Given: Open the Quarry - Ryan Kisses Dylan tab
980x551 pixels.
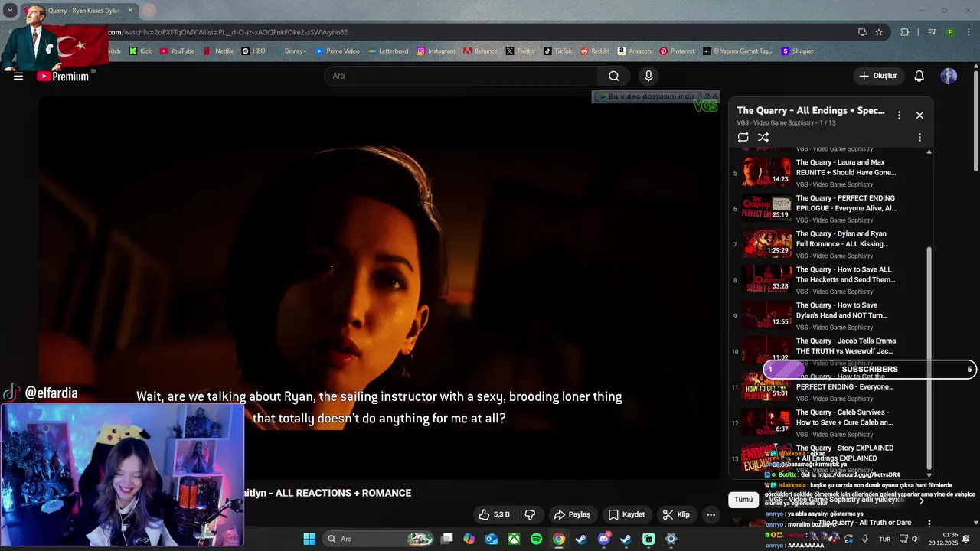Looking at the screenshot, I should (83, 11).
